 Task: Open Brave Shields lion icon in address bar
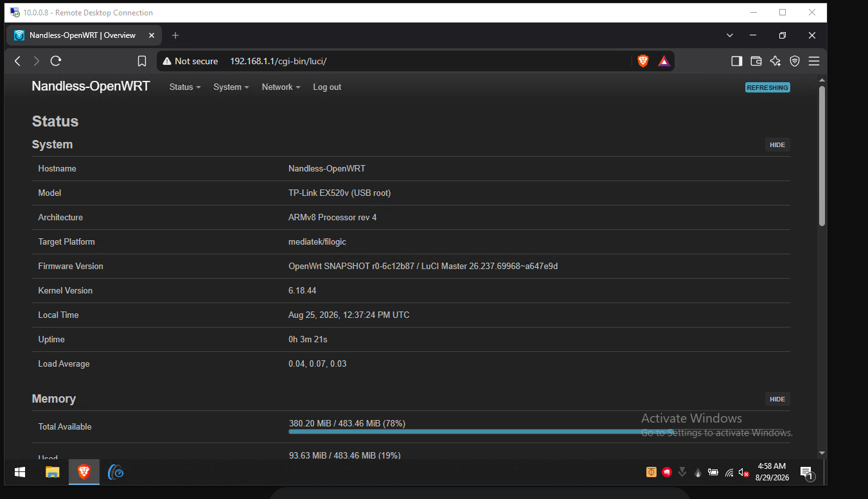point(643,61)
